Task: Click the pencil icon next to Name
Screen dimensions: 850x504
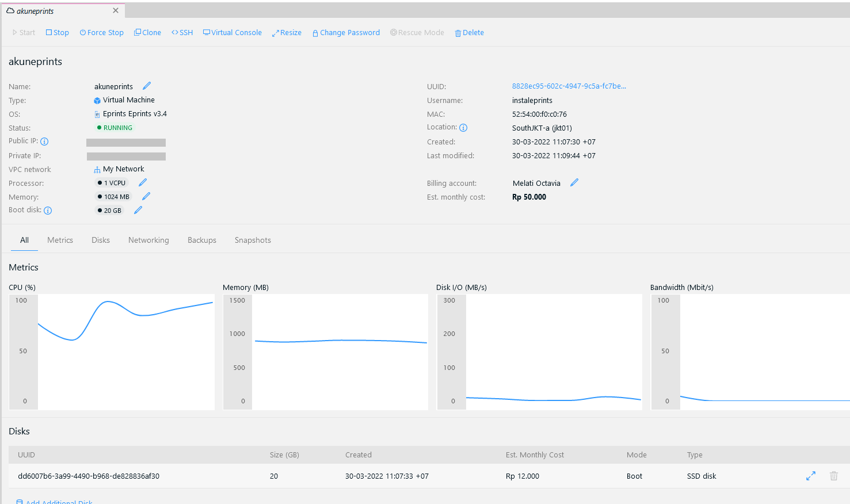Action: point(147,86)
